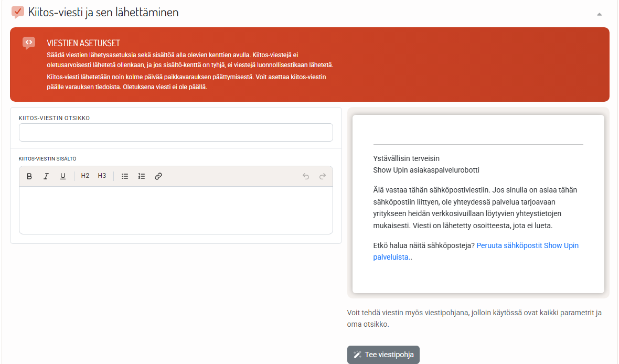
Task: Click the code bubble icon in the Viestien asetukset banner
Action: (x=29, y=42)
